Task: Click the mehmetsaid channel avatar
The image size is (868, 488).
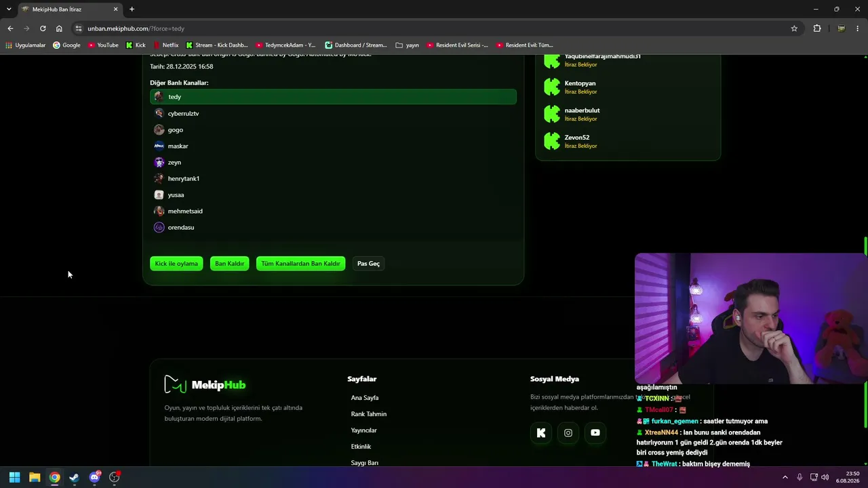Action: (x=159, y=211)
